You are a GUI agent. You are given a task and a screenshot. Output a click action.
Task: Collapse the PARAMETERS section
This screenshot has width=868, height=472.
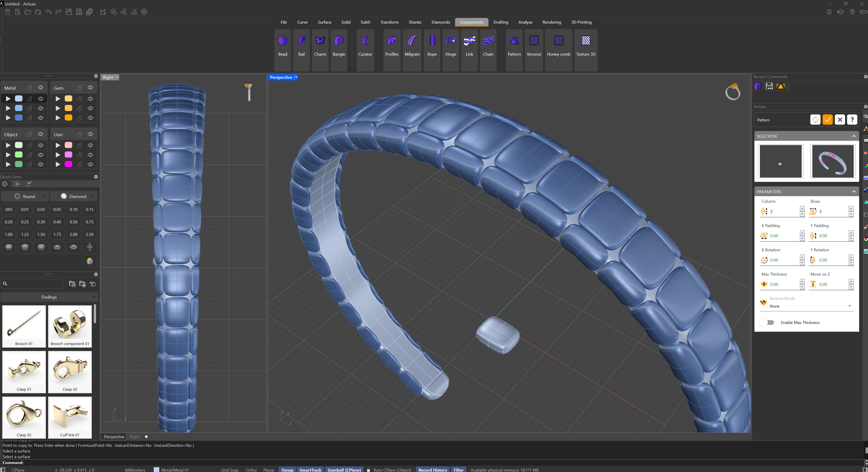(854, 191)
